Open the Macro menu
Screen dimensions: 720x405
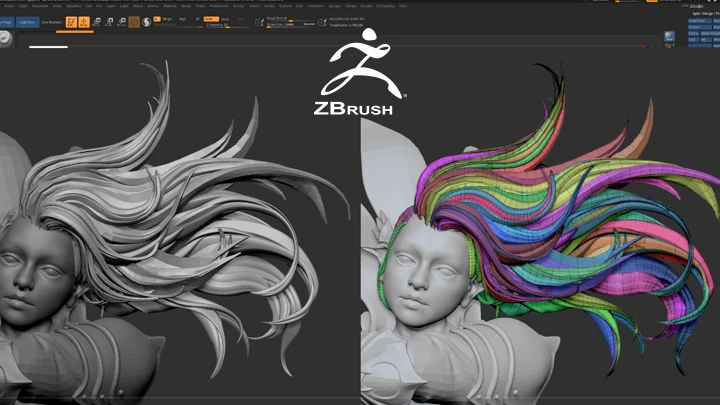coord(138,6)
